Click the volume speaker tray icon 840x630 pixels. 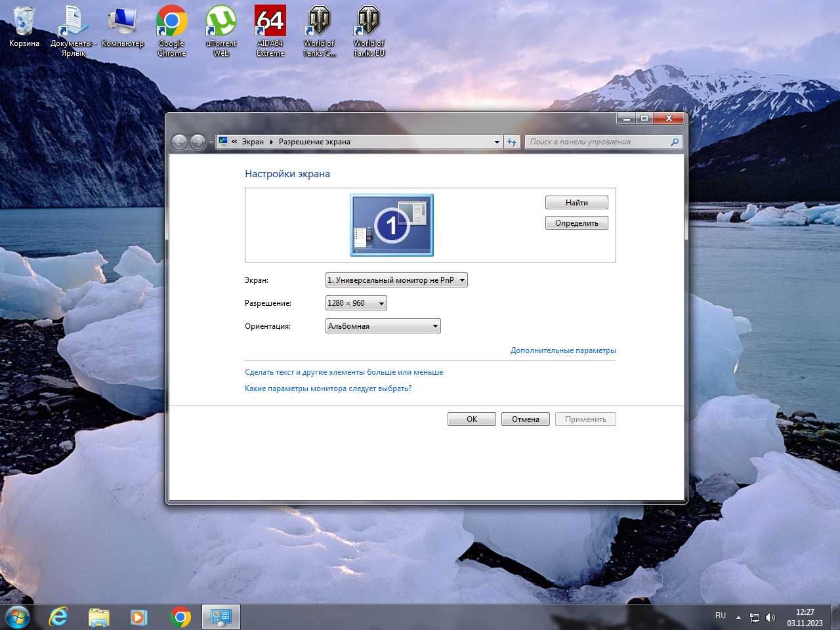click(x=770, y=617)
